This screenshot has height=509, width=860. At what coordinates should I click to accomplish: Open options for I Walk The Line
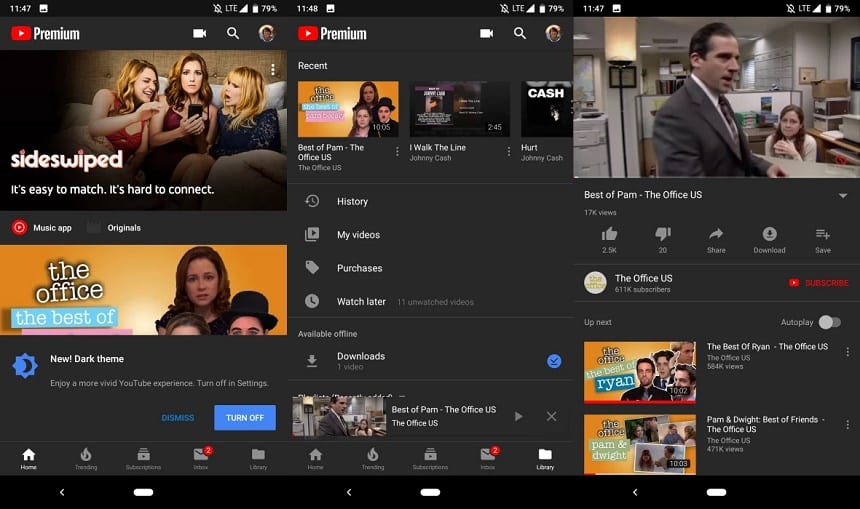[508, 152]
